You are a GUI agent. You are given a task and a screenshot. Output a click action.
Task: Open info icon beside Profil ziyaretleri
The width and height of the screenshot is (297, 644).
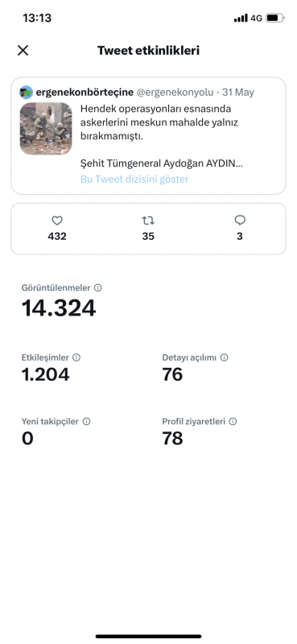coord(233,421)
